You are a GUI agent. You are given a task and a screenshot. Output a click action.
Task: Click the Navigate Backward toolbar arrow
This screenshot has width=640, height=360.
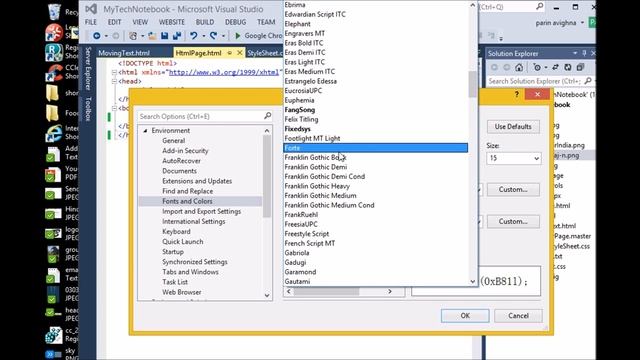96,36
